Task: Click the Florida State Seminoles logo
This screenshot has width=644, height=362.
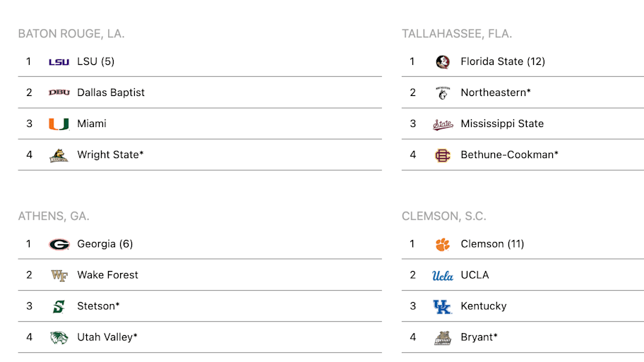Action: (442, 62)
